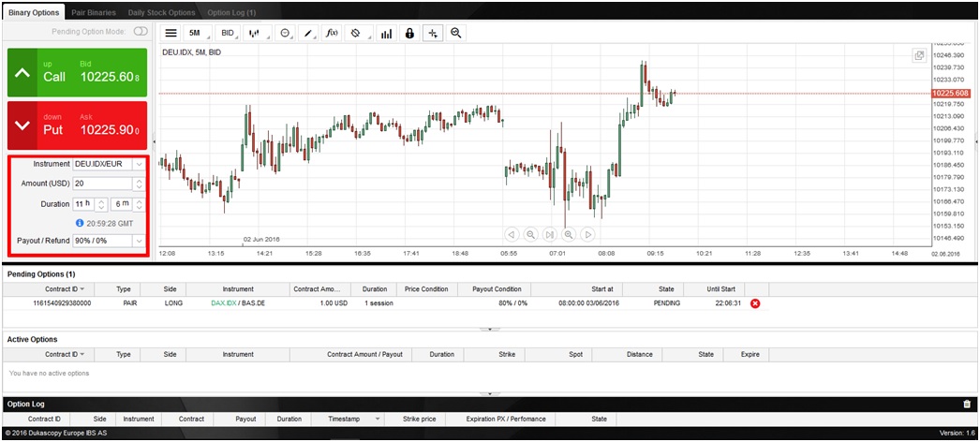Image resolution: width=980 pixels, height=442 pixels.
Task: Open Daily Stock Options tab
Action: pos(161,12)
